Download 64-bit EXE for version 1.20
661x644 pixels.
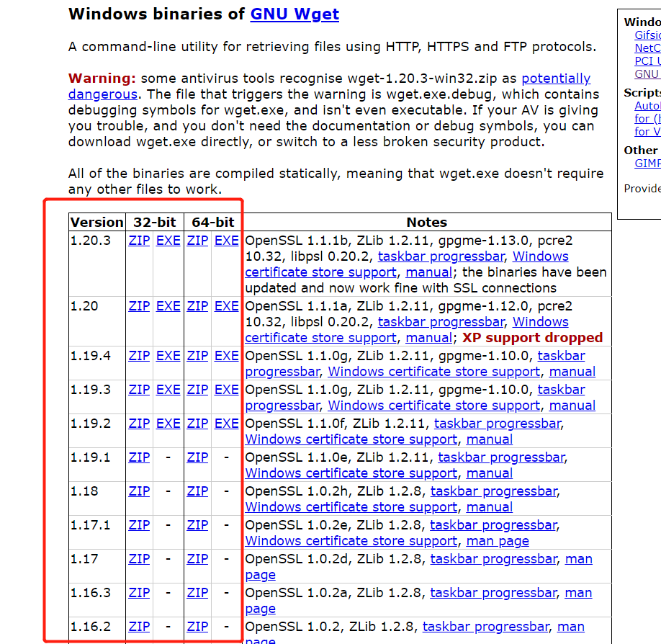[226, 305]
